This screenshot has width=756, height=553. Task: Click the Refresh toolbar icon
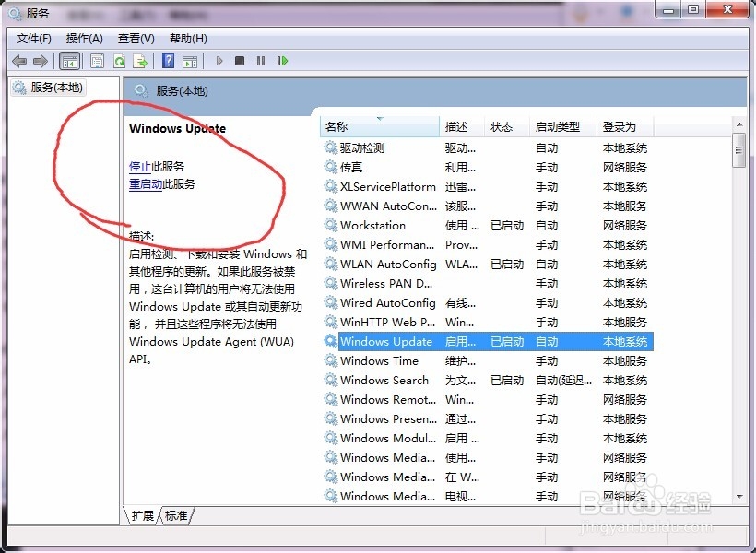tap(119, 61)
